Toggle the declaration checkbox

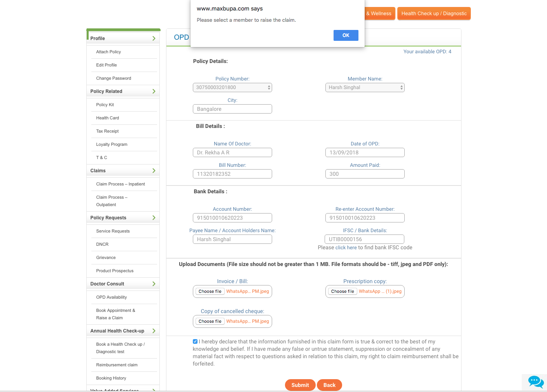[195, 341]
